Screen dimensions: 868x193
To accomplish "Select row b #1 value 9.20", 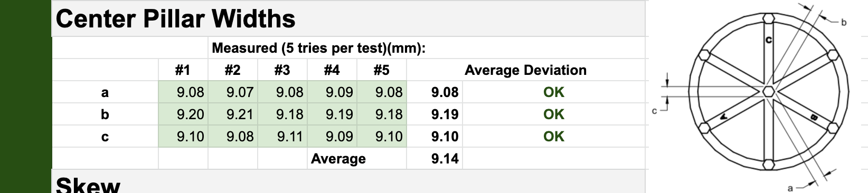I will pos(183,114).
